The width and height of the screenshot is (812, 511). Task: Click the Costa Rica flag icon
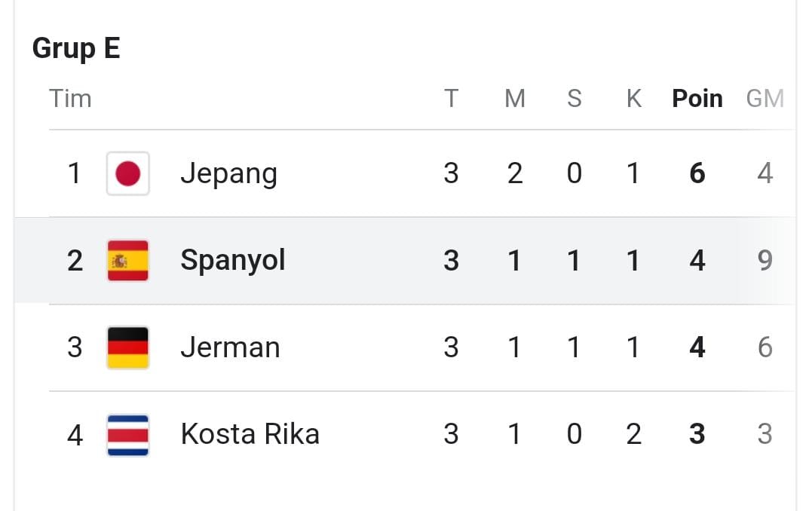(127, 434)
